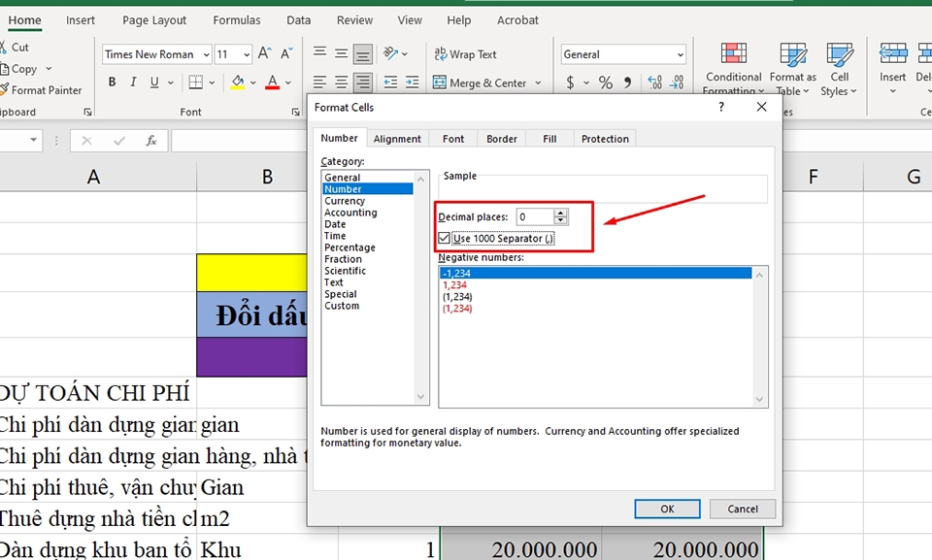Expand the Fill Color dropdown arrow
Image resolution: width=932 pixels, height=560 pixels.
point(252,82)
